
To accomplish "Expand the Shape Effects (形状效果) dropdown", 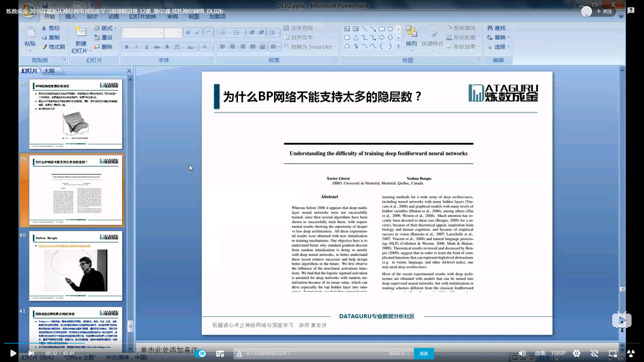I will 463,47.
